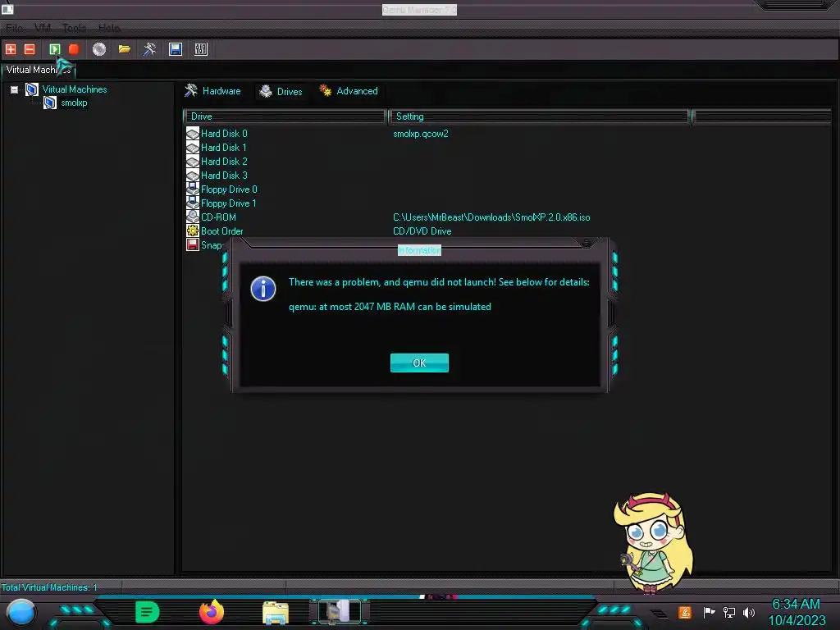
Task: Open File Explorer from the taskbar
Action: tap(276, 613)
